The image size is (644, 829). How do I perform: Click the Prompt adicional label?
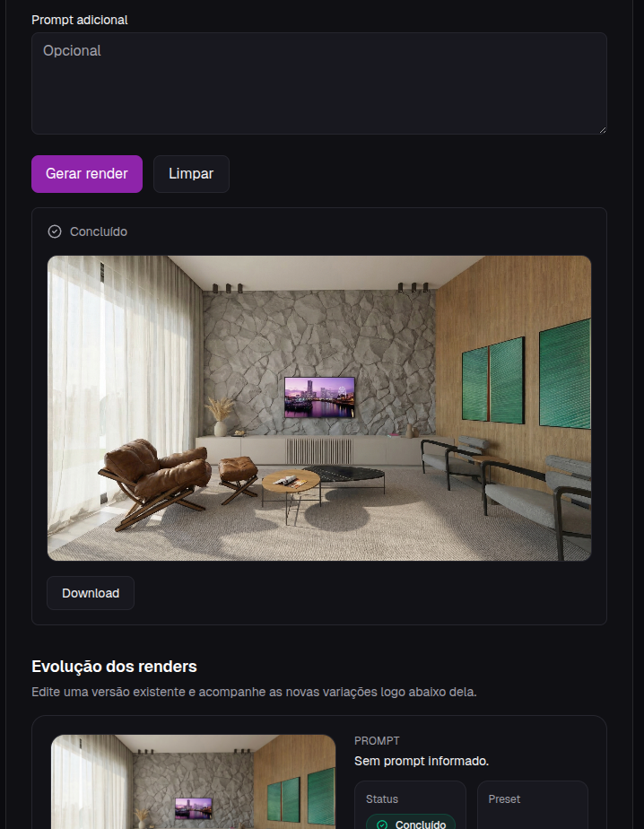click(79, 20)
